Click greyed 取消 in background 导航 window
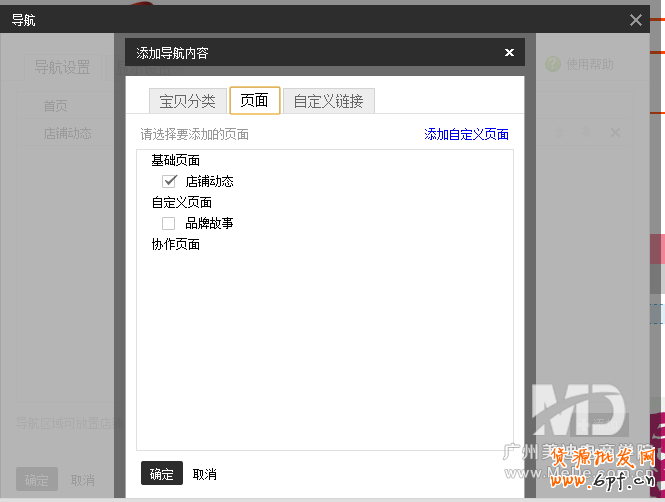Image resolution: width=665 pixels, height=502 pixels. pos(83,480)
